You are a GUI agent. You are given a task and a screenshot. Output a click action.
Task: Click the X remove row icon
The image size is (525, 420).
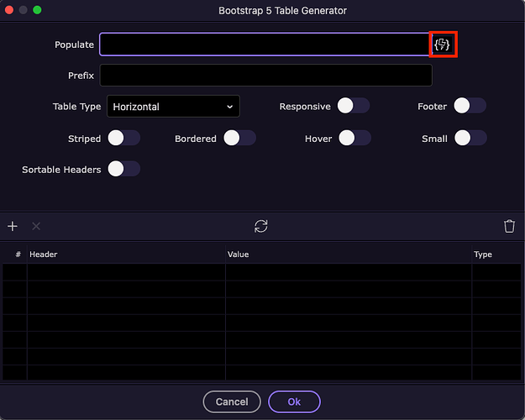click(x=36, y=226)
